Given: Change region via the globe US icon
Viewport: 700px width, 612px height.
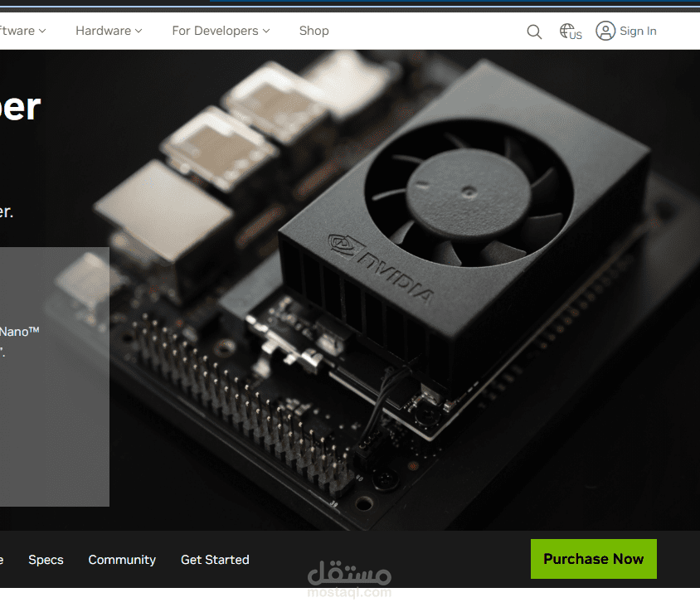Looking at the screenshot, I should [571, 32].
